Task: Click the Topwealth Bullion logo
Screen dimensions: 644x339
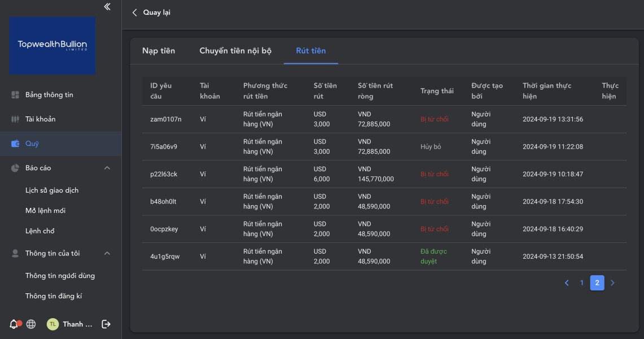Action: click(52, 45)
